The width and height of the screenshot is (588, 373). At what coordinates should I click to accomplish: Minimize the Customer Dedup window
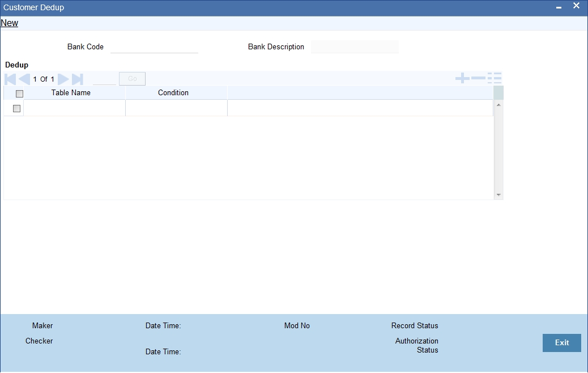(559, 7)
